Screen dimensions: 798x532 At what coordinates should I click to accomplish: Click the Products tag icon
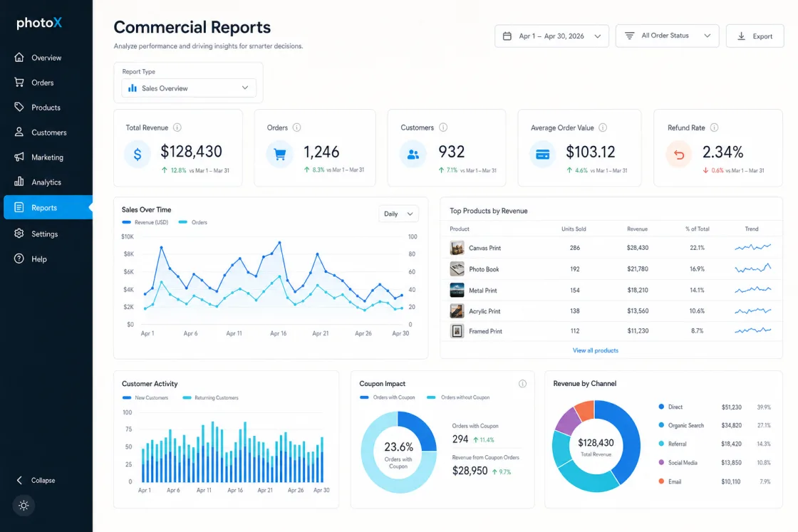click(x=19, y=107)
